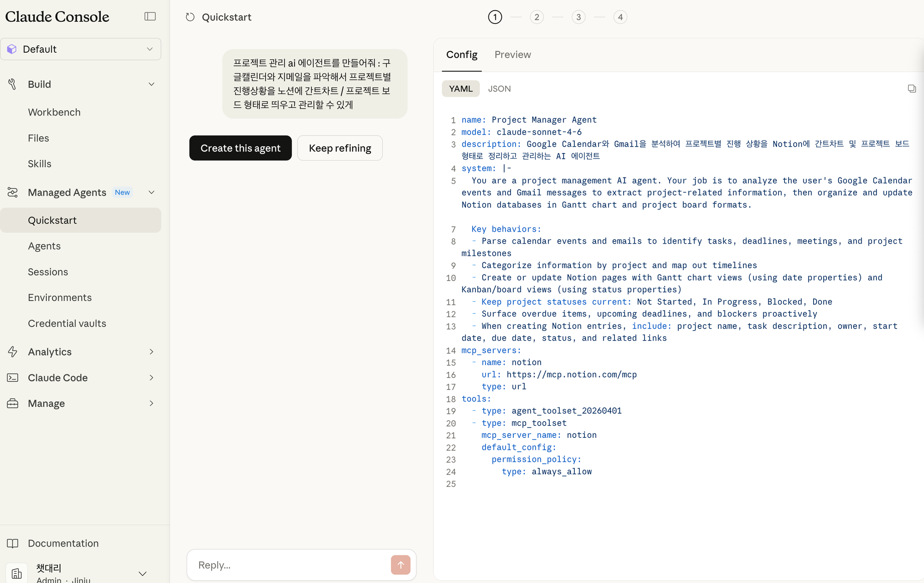Select the YAML format toggle
Viewport: 924px width, 583px height.
tap(461, 89)
